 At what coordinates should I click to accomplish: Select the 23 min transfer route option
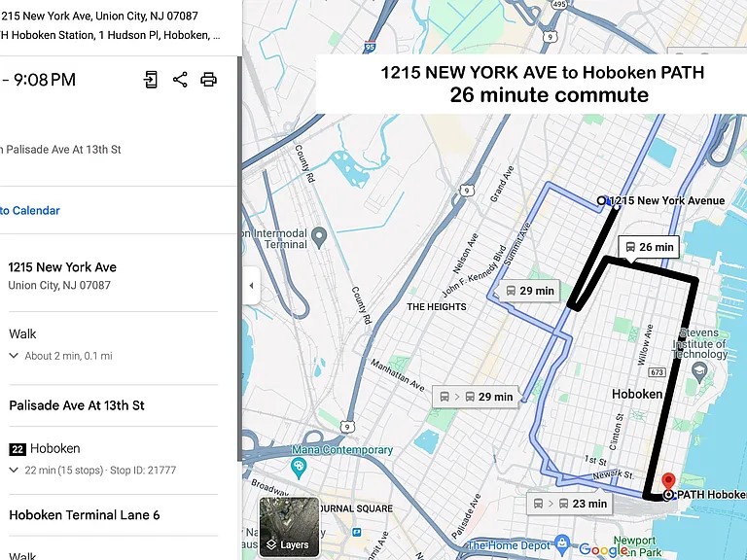(x=569, y=504)
